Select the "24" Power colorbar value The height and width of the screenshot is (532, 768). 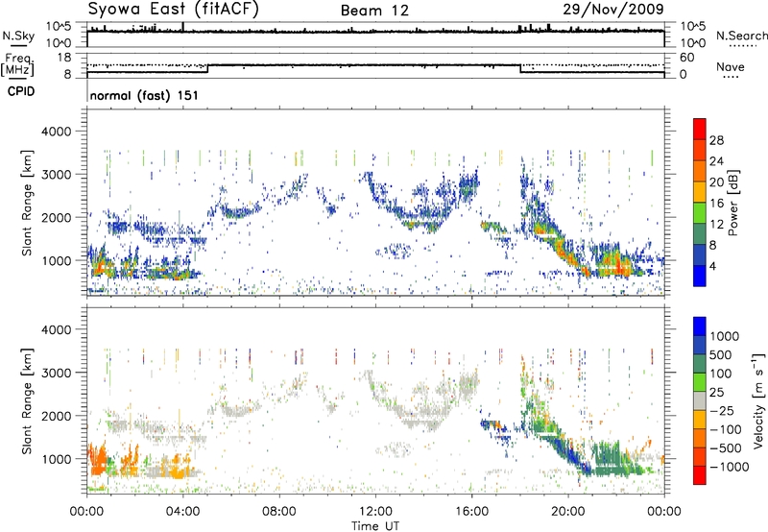[716, 161]
